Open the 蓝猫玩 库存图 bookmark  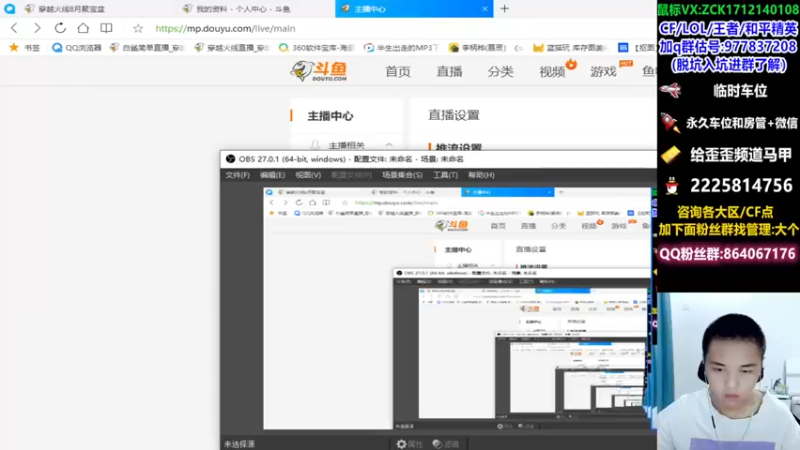[x=570, y=47]
